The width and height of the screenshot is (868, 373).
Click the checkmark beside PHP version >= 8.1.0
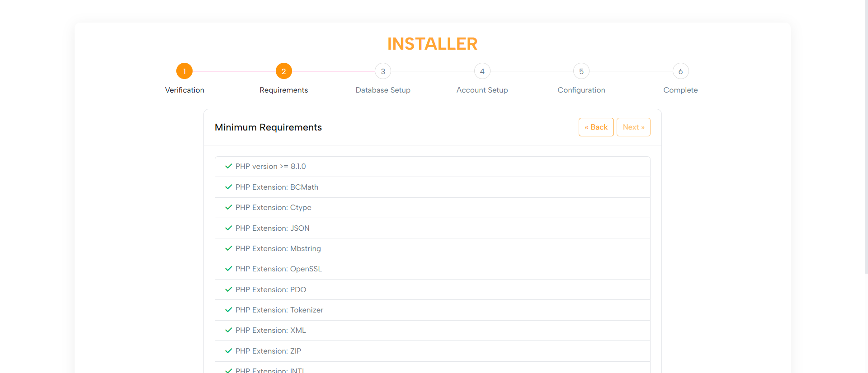[x=229, y=166]
